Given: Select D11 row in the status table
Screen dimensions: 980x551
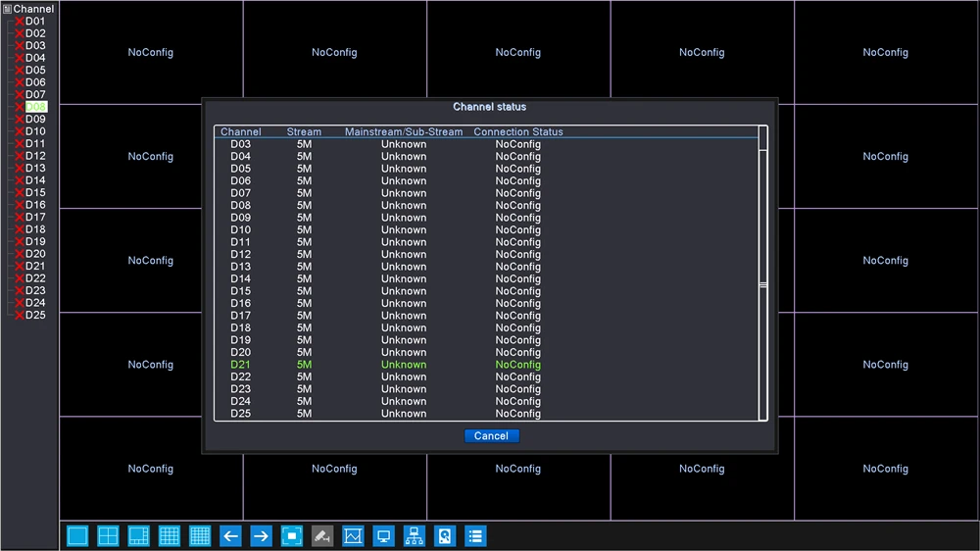Looking at the screenshot, I should tap(486, 242).
